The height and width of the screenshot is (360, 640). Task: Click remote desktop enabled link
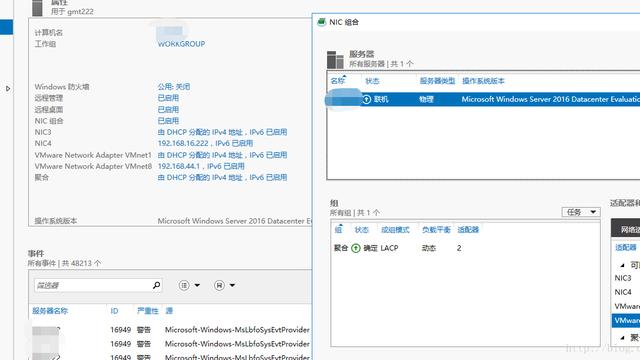click(x=168, y=109)
